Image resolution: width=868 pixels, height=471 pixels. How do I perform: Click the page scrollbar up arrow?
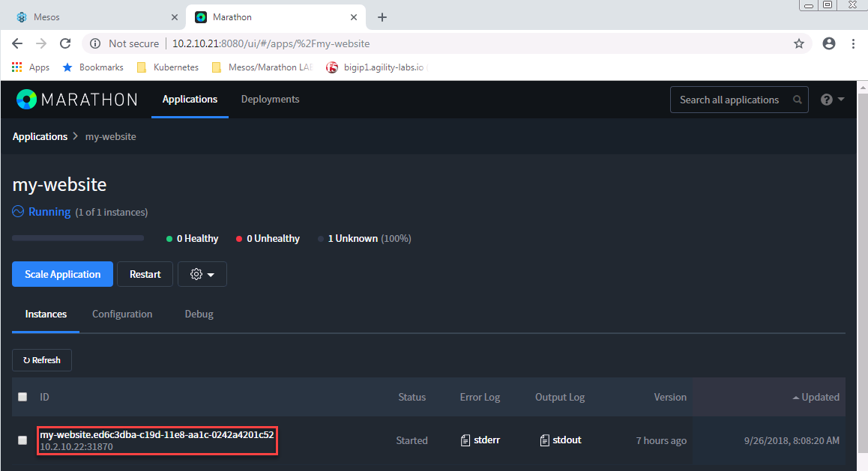(863, 88)
